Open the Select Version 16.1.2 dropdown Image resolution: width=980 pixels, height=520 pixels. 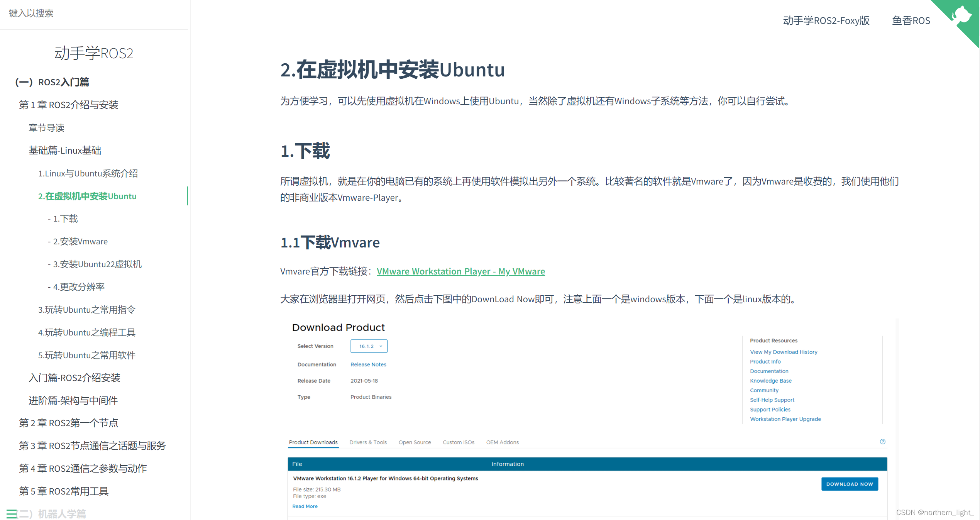coord(369,346)
